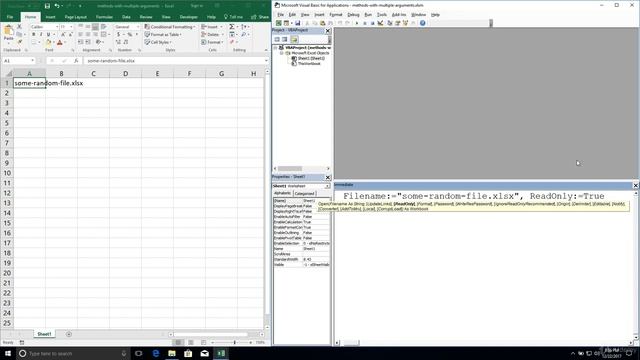
Task: Click Format button in Cells group
Action: (x=212, y=42)
